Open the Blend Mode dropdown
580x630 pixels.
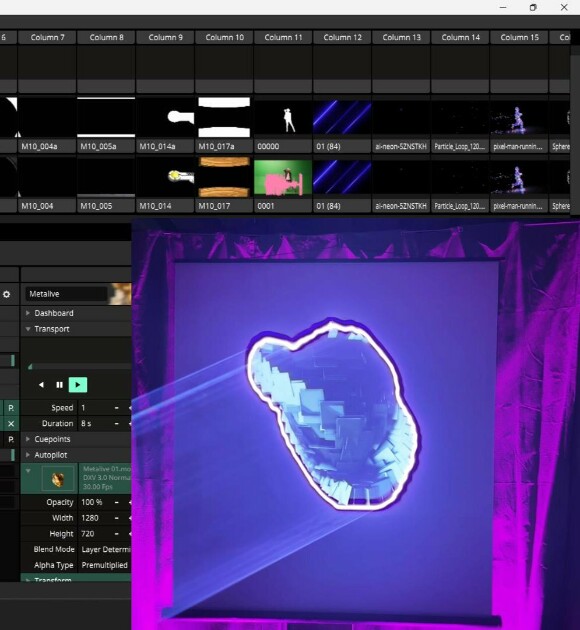(x=105, y=549)
